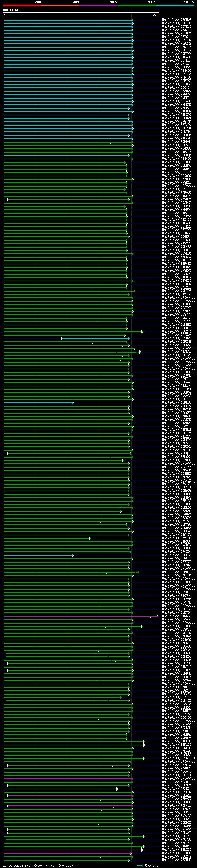Open hit UniRef100_Q38IW8
The width and height of the screenshot is (197, 868).
pyautogui.click(x=177, y=23)
